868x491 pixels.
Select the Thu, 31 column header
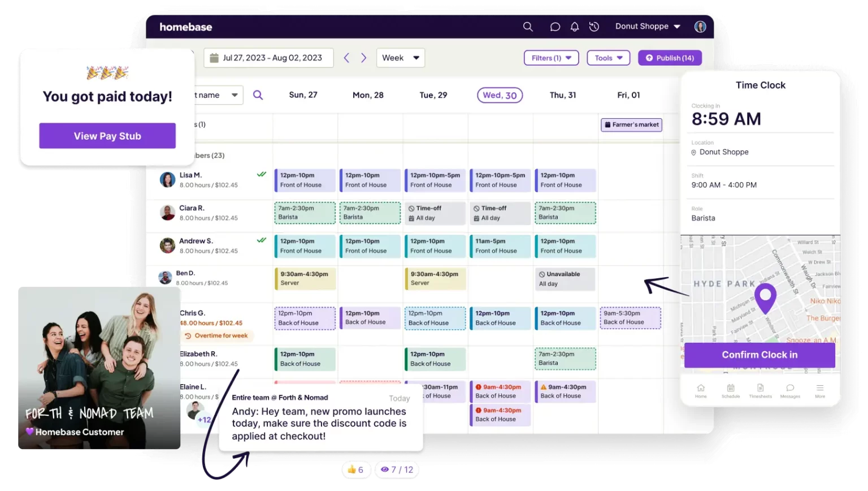(x=563, y=95)
